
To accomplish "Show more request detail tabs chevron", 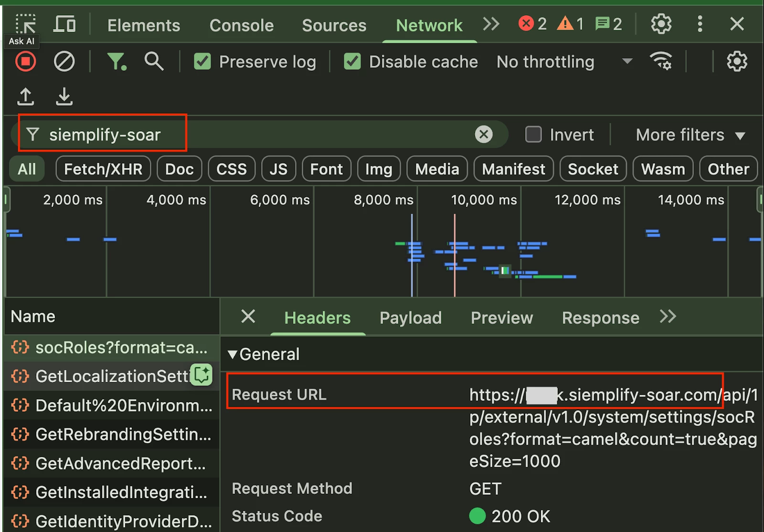I will (668, 316).
